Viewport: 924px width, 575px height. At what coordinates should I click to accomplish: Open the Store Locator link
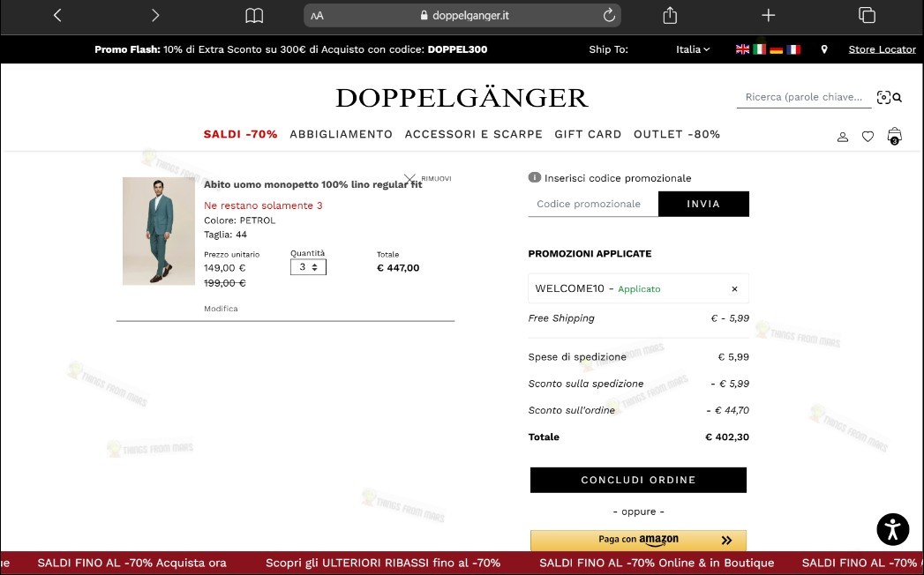[883, 49]
